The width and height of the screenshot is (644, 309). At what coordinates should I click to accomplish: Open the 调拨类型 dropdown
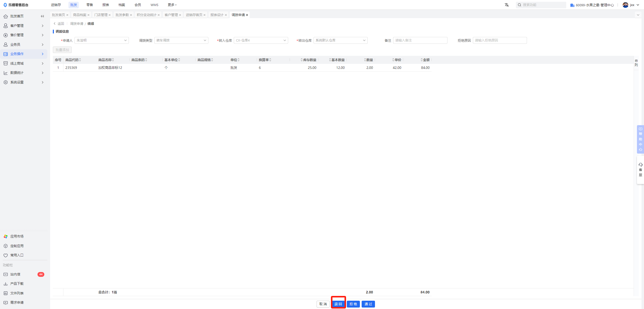point(181,40)
